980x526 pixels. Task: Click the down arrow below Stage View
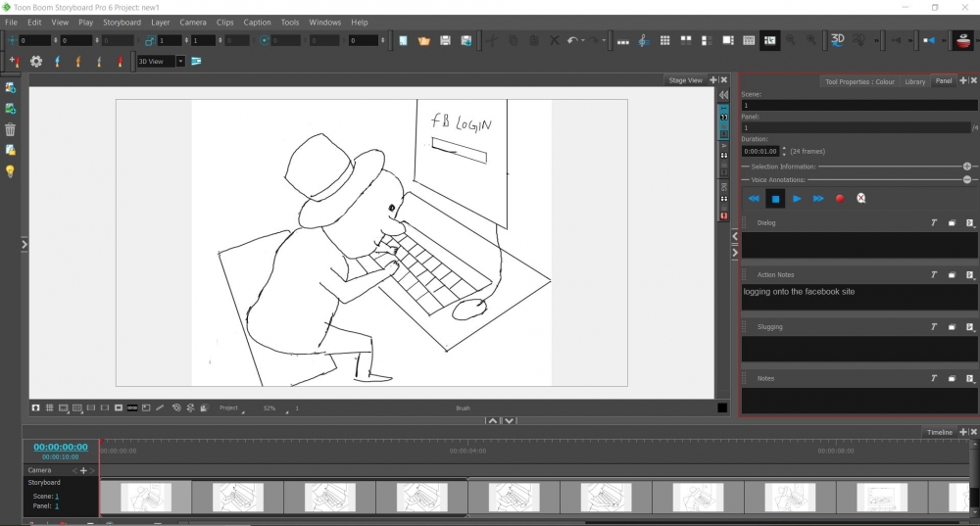click(x=510, y=420)
